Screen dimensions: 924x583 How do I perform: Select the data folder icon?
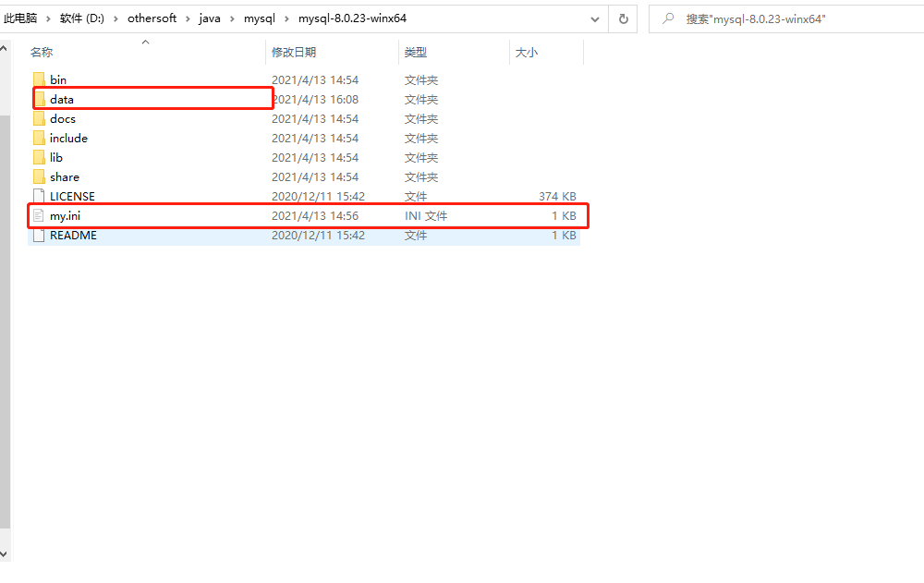coord(40,99)
